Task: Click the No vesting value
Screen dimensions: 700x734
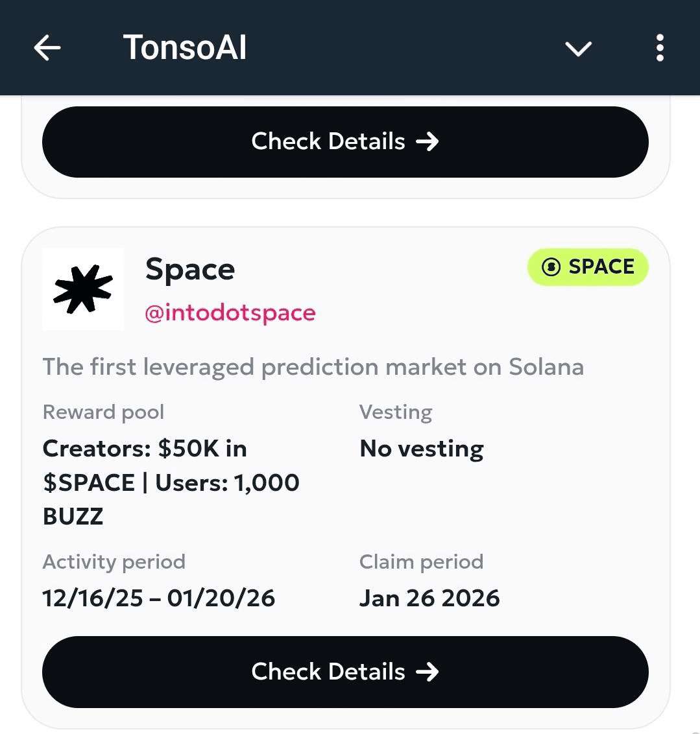Action: [422, 449]
